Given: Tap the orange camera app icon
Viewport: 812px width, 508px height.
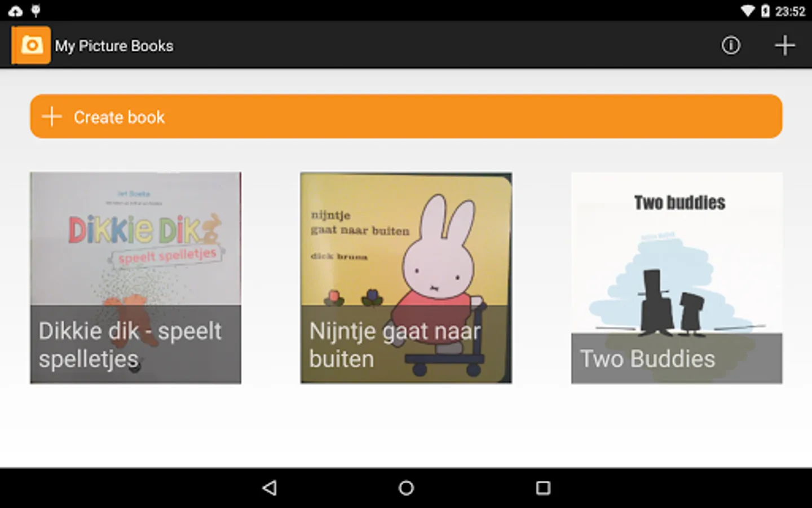Looking at the screenshot, I should [31, 45].
